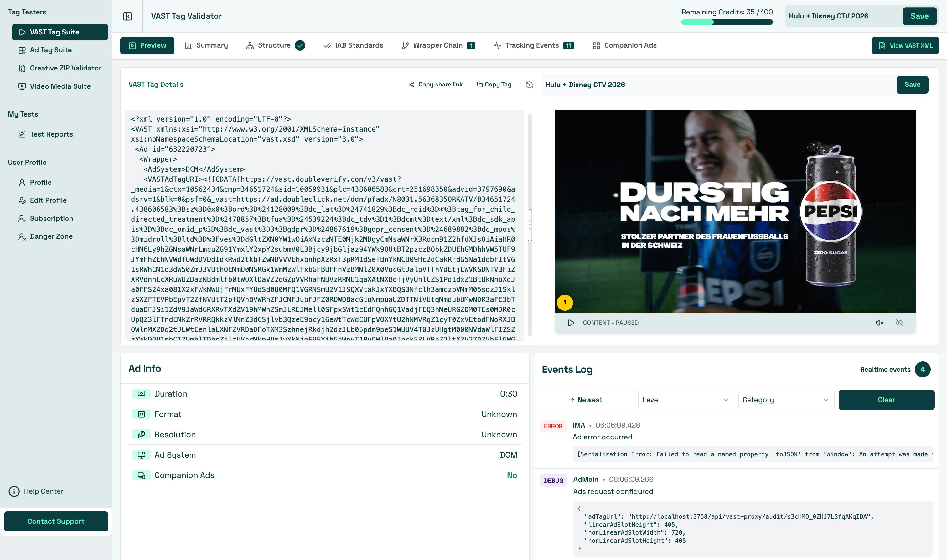Collapse the sidebar with the panel icon
Viewport: 947px width, 560px height.
coord(127,16)
